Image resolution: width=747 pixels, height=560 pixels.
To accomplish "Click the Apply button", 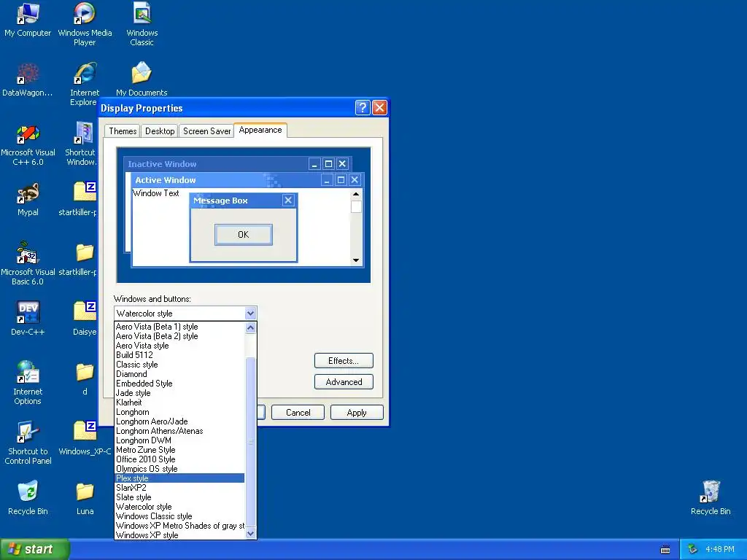I will (357, 413).
